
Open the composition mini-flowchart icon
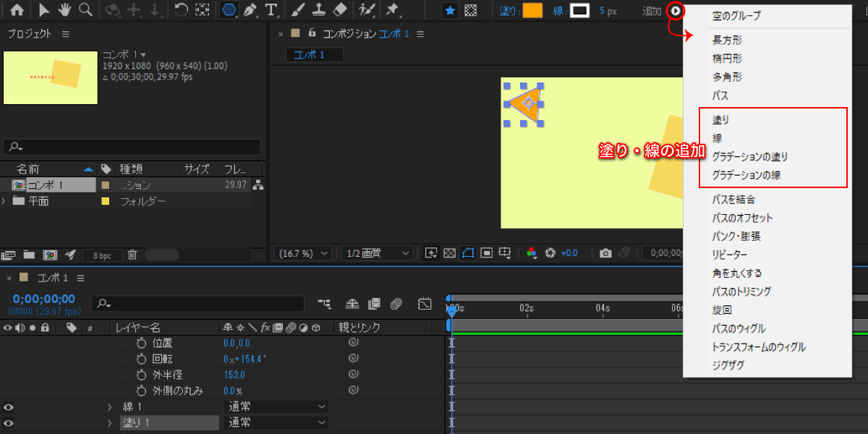[323, 303]
